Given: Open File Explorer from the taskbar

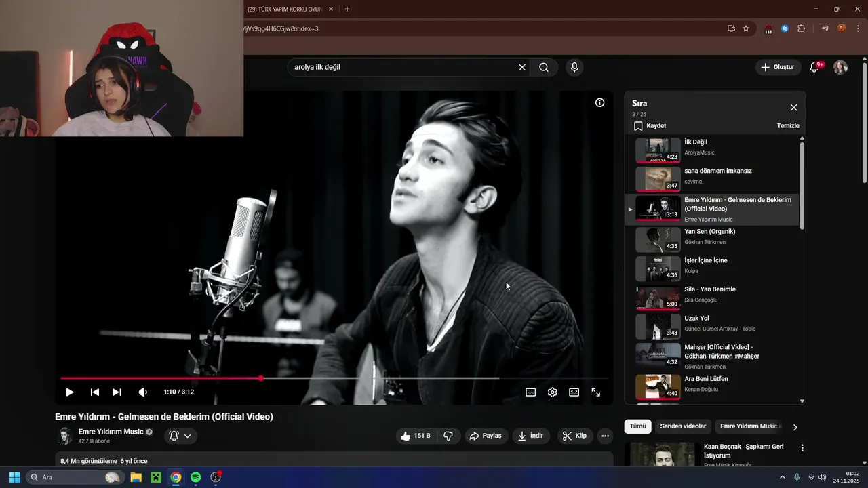Looking at the screenshot, I should (x=136, y=477).
